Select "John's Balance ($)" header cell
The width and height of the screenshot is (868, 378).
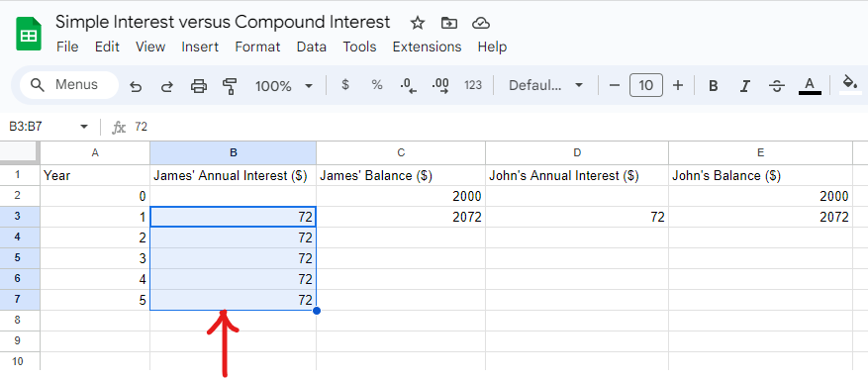pyautogui.click(x=760, y=175)
